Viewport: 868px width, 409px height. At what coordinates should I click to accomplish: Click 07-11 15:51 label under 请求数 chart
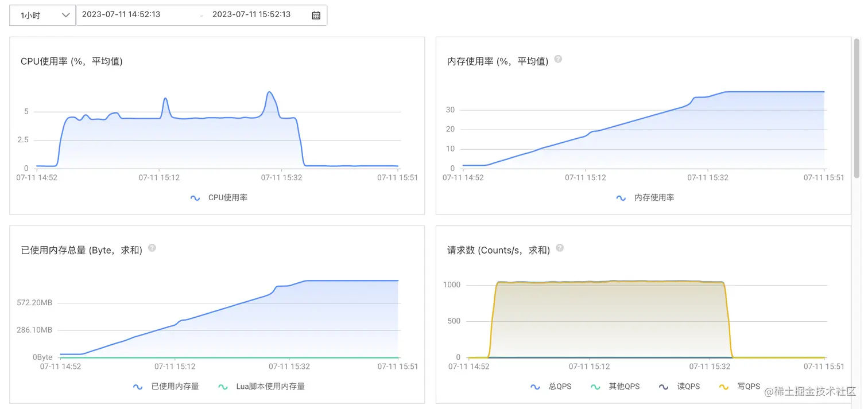pyautogui.click(x=824, y=366)
